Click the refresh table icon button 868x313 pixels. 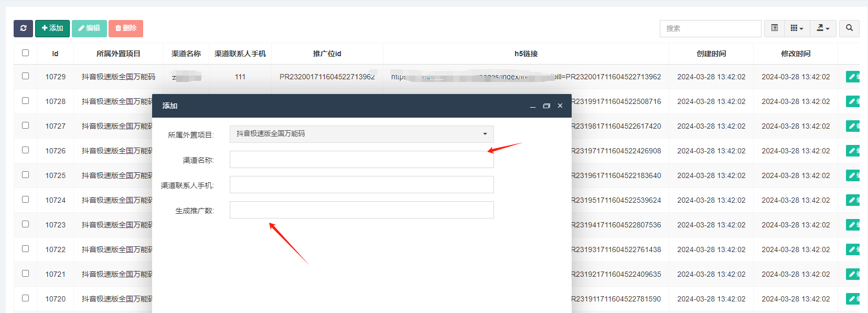(x=23, y=28)
